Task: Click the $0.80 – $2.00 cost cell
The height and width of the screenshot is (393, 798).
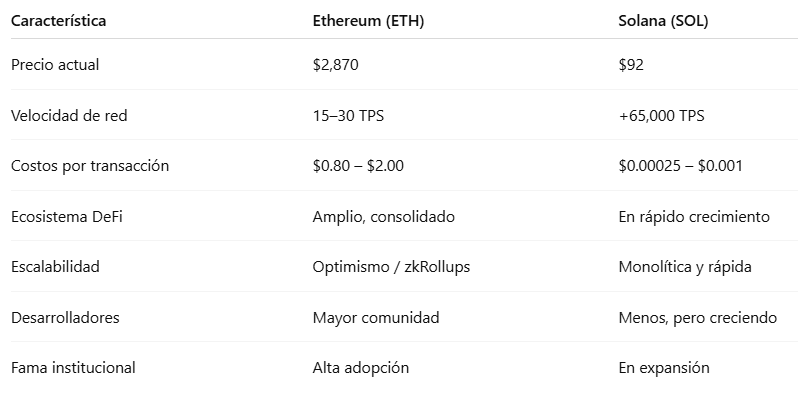Action: point(358,166)
